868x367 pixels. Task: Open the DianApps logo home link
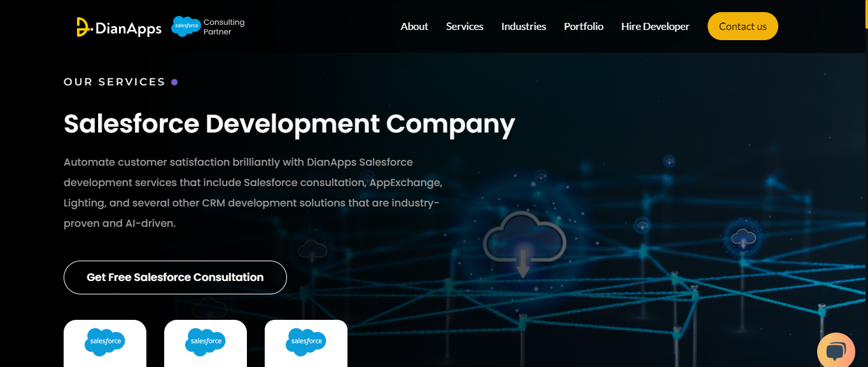119,27
